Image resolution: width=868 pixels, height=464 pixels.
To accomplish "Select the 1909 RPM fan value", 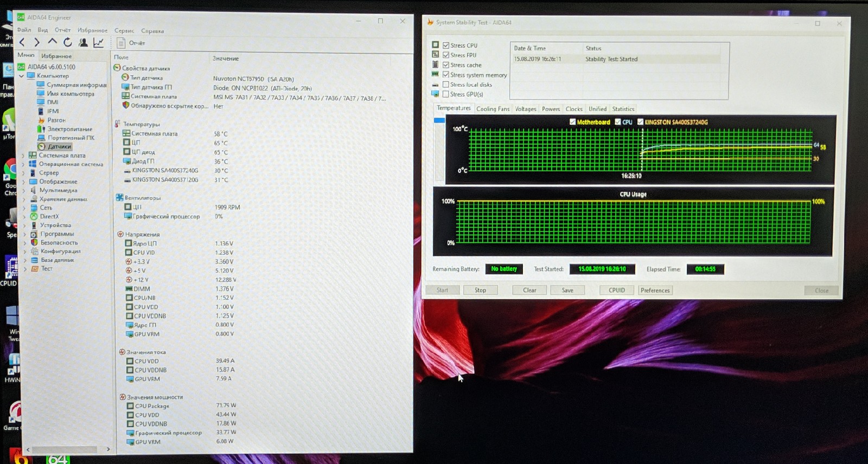I will pos(227,207).
